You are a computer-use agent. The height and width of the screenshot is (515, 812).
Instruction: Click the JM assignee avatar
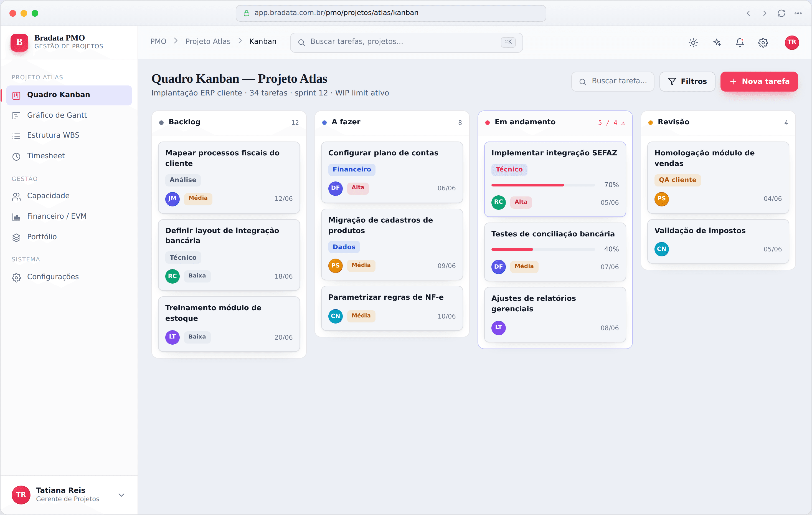pos(172,199)
